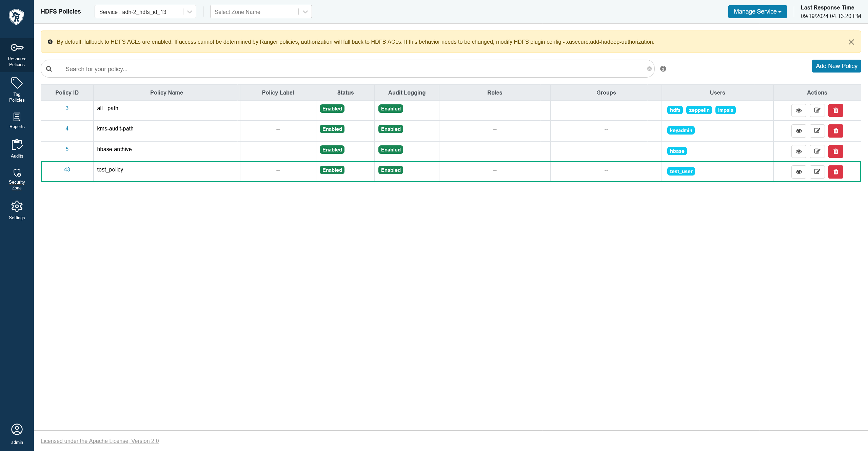
Task: Open policy ID 3 link
Action: (67, 108)
